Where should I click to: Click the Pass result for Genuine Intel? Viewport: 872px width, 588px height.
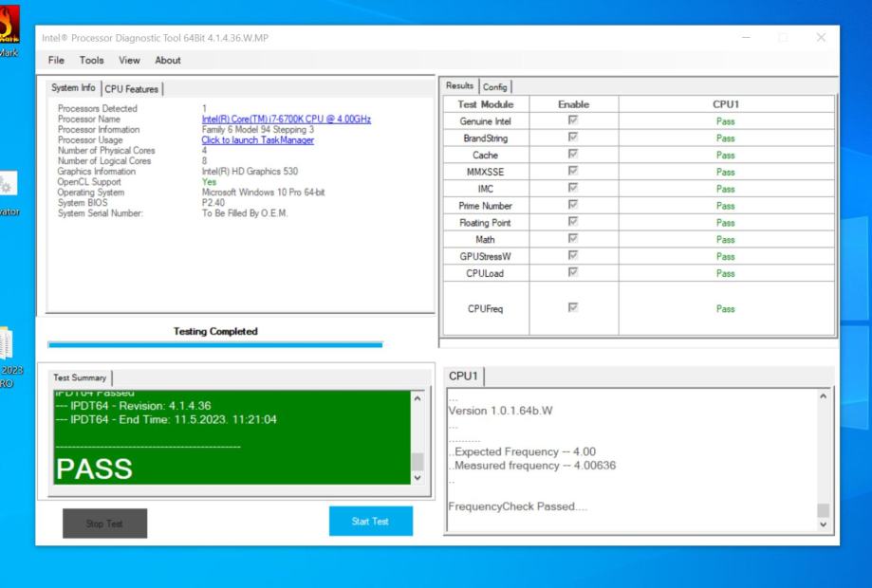(725, 121)
